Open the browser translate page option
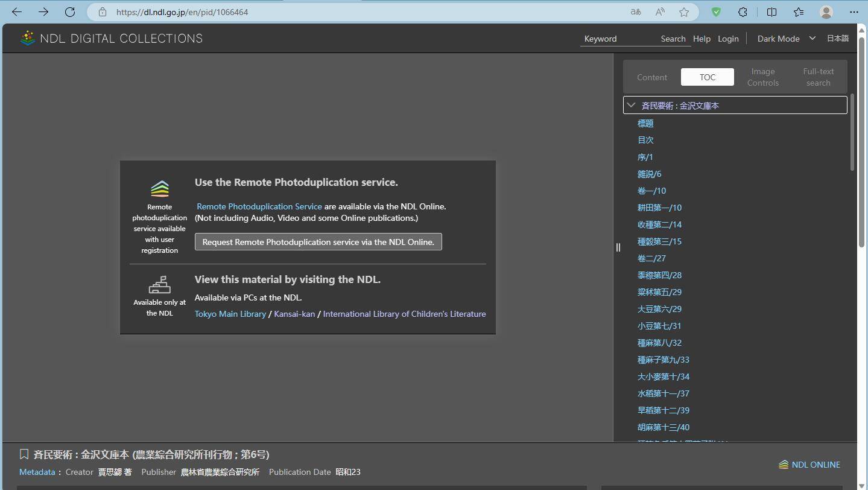868x490 pixels. pyautogui.click(x=636, y=12)
